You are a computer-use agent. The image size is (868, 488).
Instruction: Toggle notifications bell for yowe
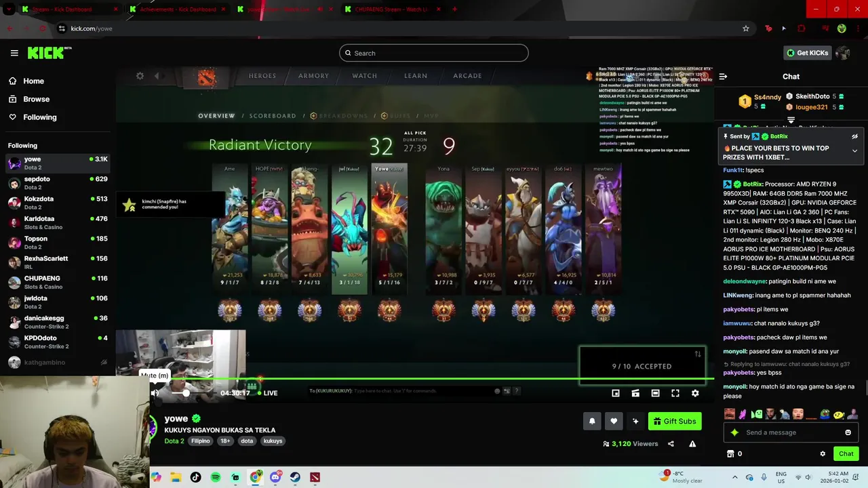(592, 421)
